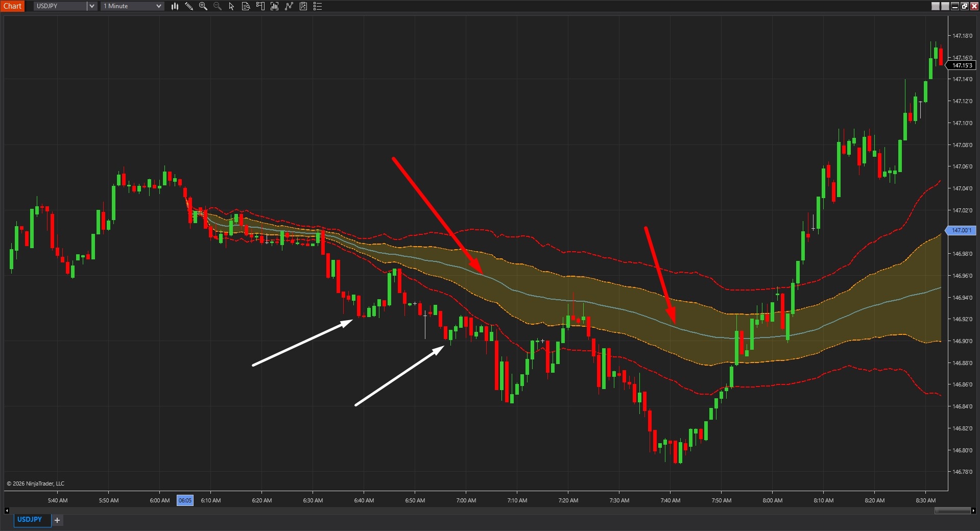Screen dimensions: 980x531
Task: Select the USDJPY chart tab
Action: coord(30,519)
